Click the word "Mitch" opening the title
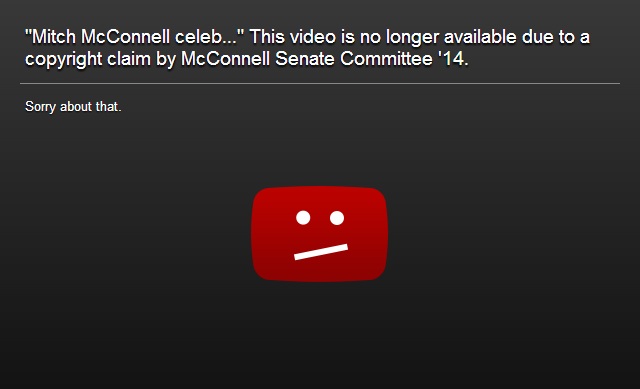The height and width of the screenshot is (389, 640). pos(51,37)
